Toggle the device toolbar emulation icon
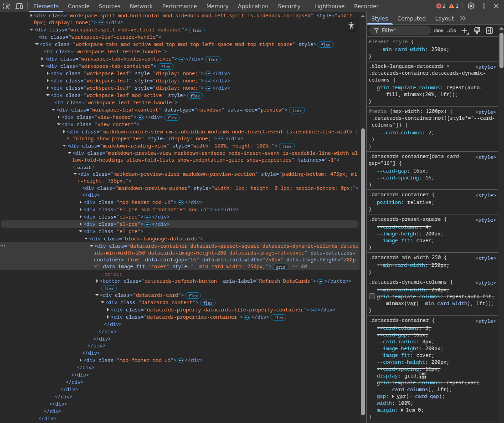The height and width of the screenshot is (423, 504). pyautogui.click(x=19, y=6)
